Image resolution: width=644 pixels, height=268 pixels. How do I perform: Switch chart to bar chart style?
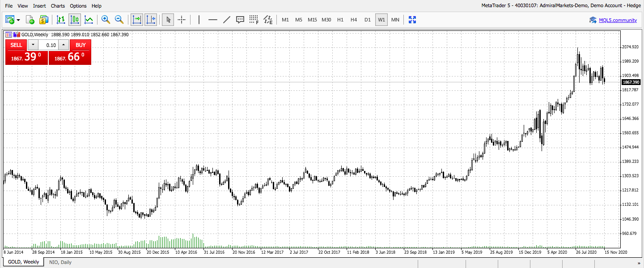click(61, 20)
